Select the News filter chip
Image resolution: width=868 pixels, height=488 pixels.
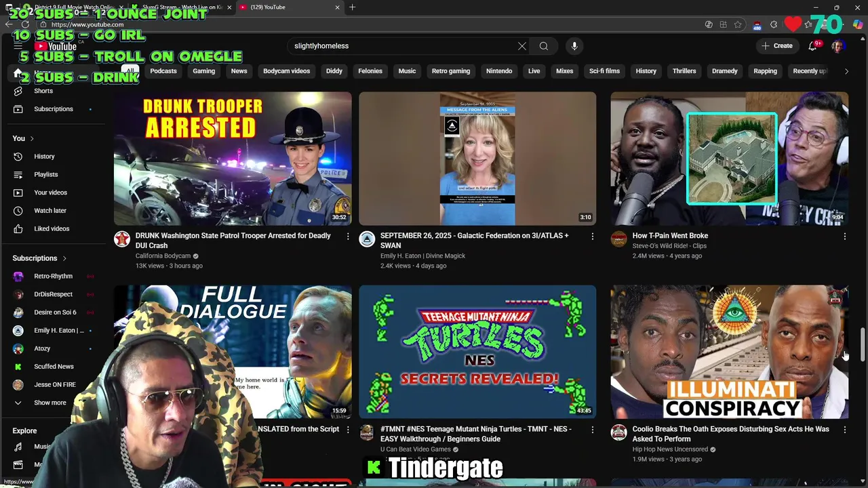(x=239, y=71)
